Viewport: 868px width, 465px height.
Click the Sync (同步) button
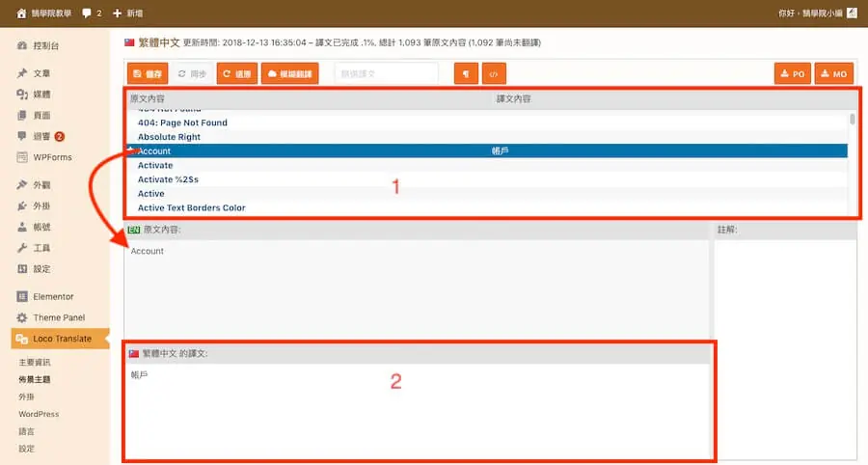(x=192, y=73)
